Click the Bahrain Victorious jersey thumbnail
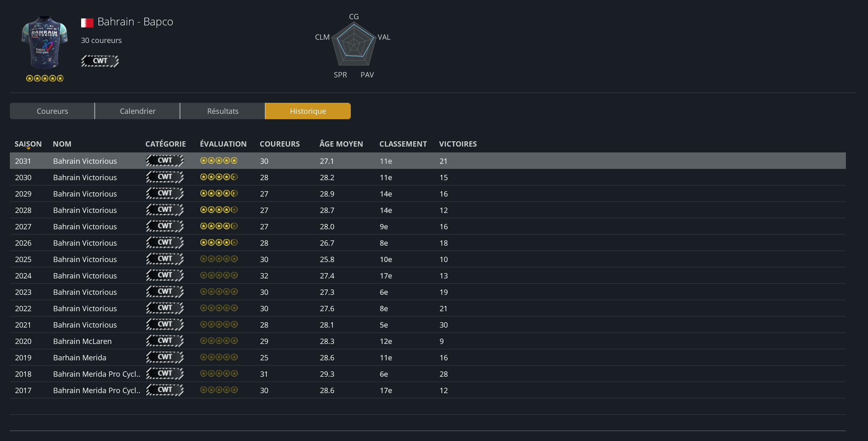Viewport: 868px width, 441px height. click(x=44, y=43)
